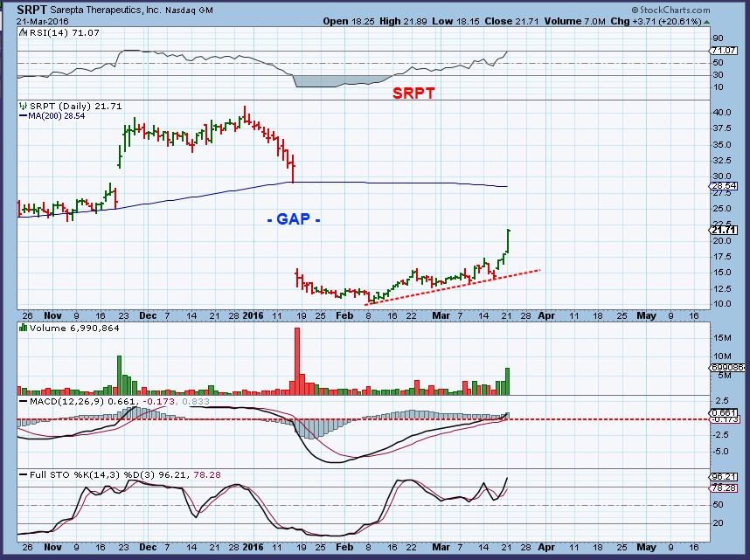The width and height of the screenshot is (750, 560).
Task: Click the Sarepta Therapeutics, Inc. company name
Action: (x=104, y=10)
